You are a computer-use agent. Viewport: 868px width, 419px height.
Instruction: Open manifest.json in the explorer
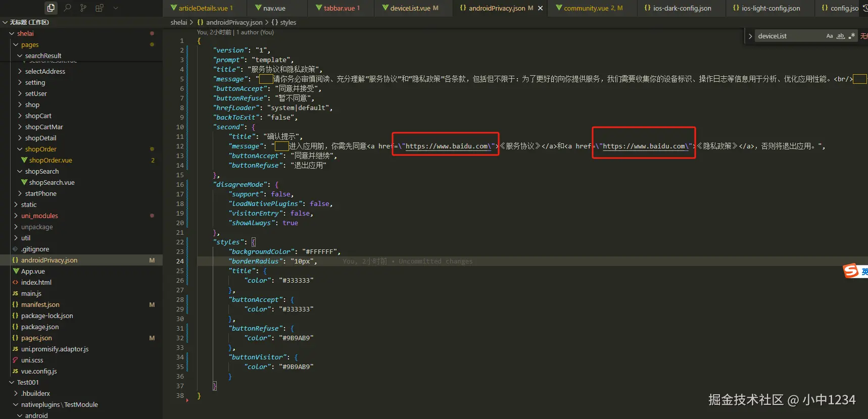tap(40, 304)
